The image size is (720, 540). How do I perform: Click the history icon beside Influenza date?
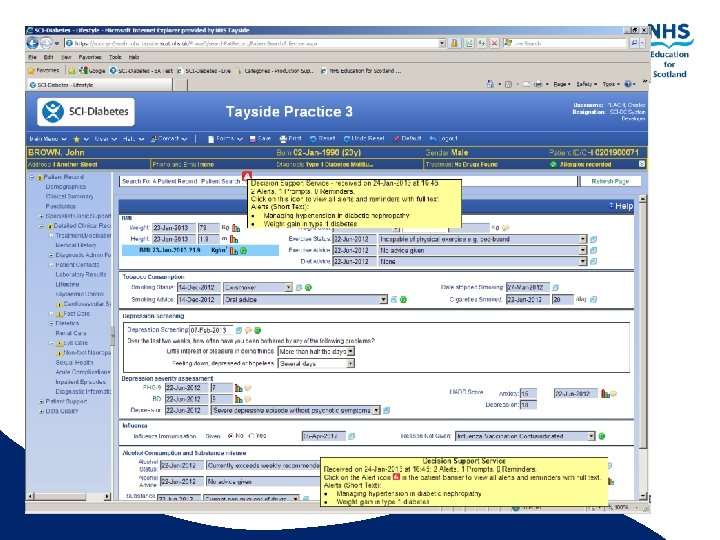[x=351, y=436]
